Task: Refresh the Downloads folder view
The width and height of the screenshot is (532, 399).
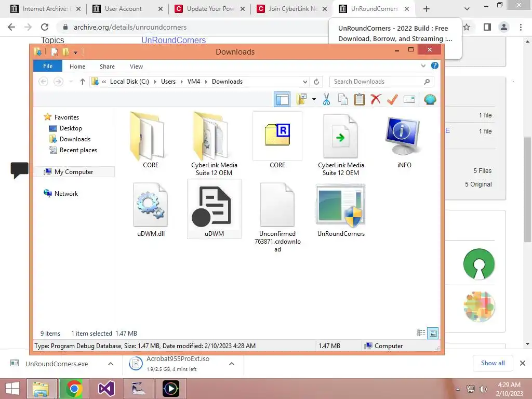Action: pyautogui.click(x=316, y=82)
